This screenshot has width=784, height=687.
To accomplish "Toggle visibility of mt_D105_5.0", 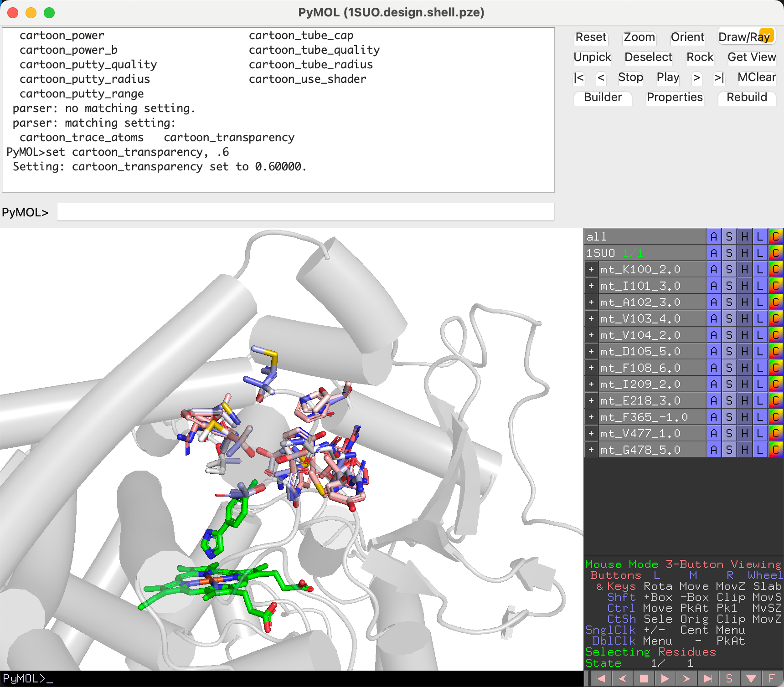I will 652,351.
